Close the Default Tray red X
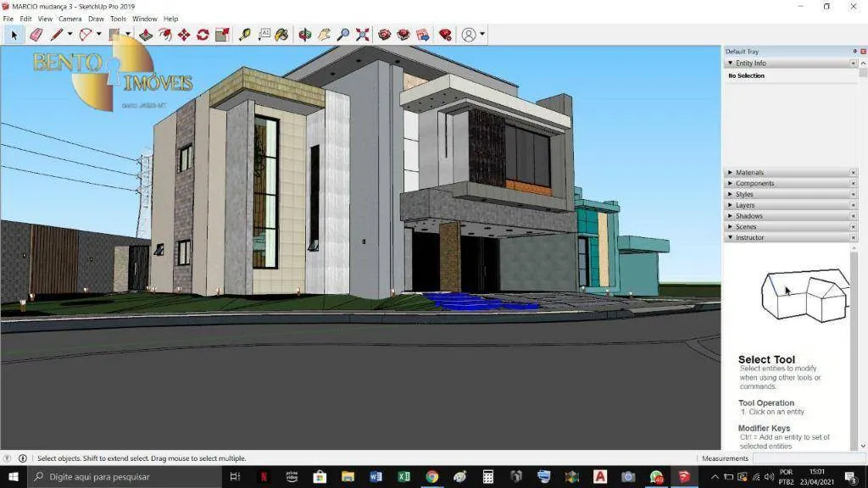Screen dimensions: 868x488 863,52
